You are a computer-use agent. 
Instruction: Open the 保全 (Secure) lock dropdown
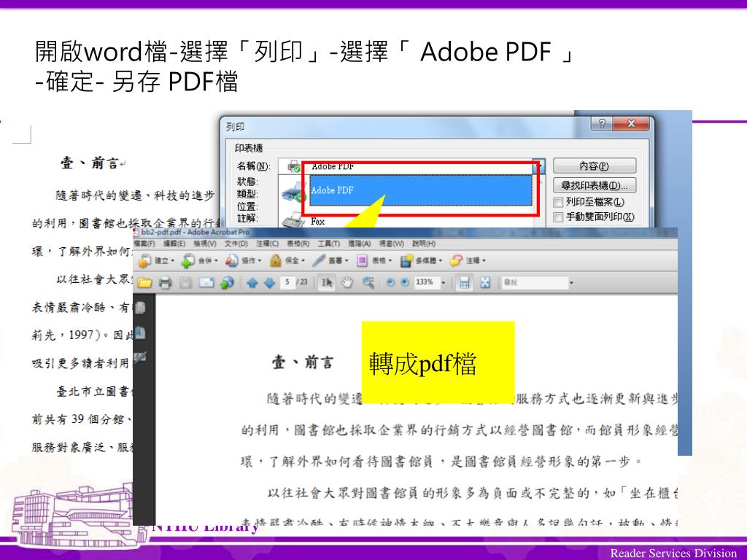[x=287, y=260]
